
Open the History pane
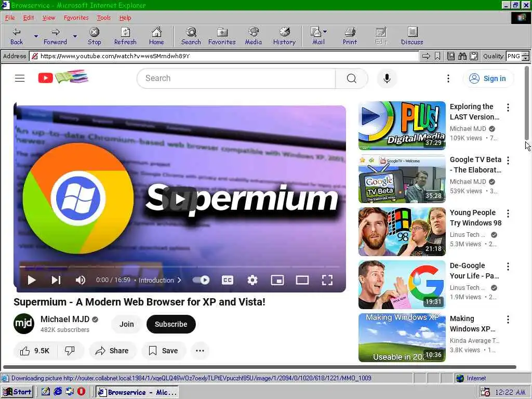tap(284, 36)
